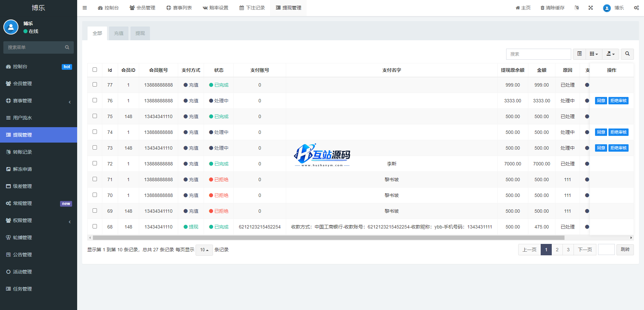Click the 搜索 input above the table
The image size is (644, 310).
click(x=538, y=54)
